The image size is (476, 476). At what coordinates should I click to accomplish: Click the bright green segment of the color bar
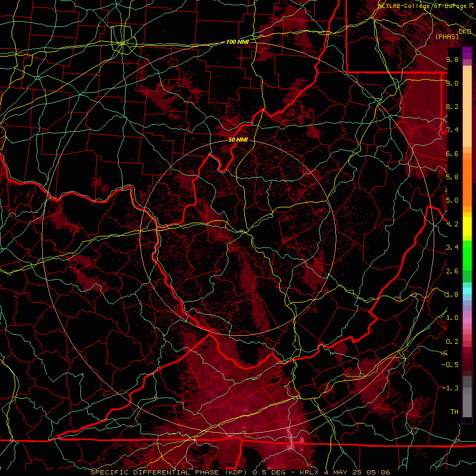[x=467, y=255]
